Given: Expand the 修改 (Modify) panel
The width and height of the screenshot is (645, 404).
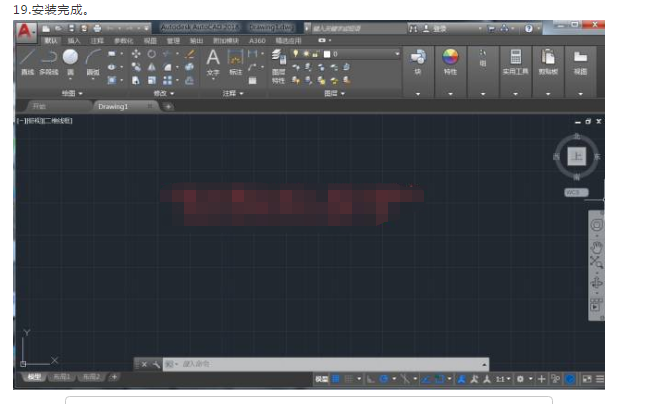Looking at the screenshot, I should coord(163,93).
